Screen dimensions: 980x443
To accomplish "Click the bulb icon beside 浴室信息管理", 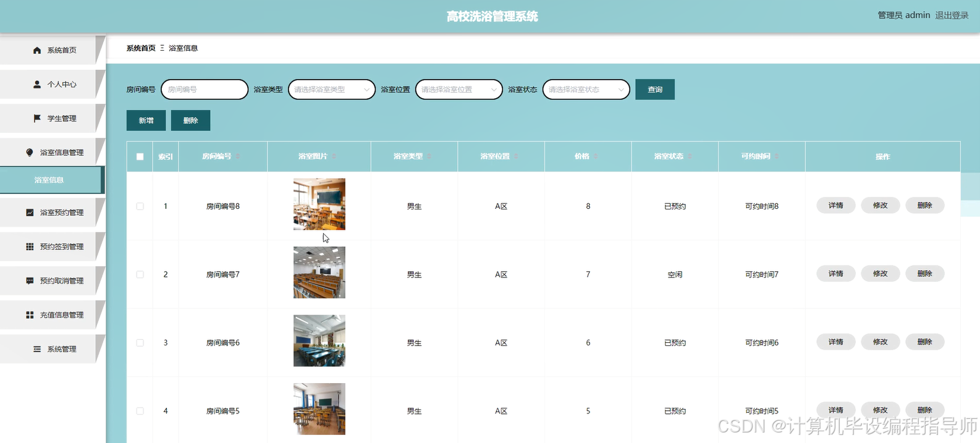I will click(30, 152).
